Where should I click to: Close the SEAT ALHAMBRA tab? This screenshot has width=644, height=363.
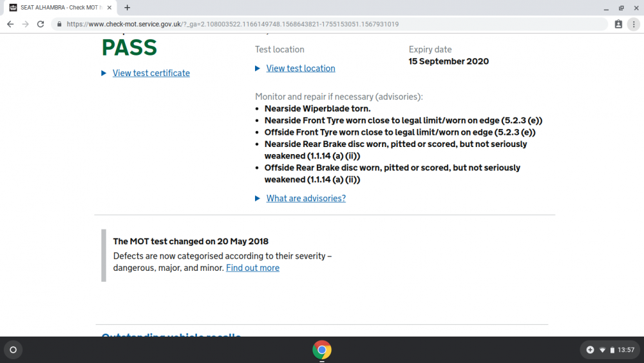[x=109, y=7]
